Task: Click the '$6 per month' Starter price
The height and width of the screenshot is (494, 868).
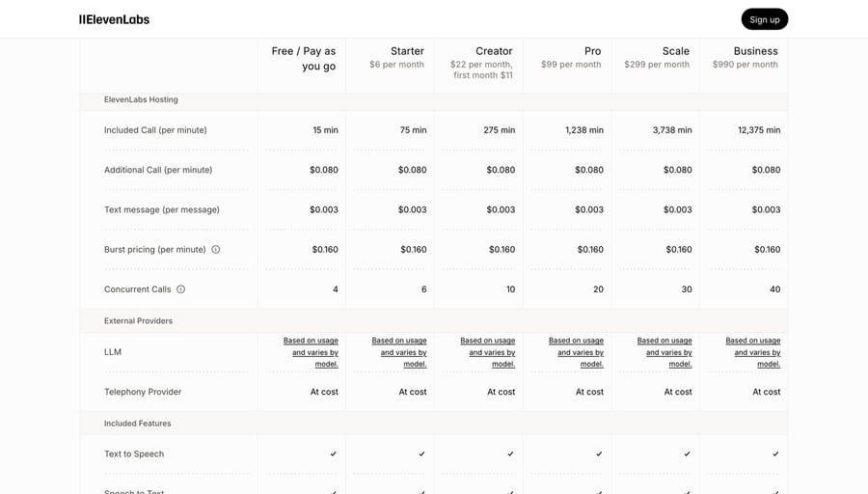Action: click(397, 65)
